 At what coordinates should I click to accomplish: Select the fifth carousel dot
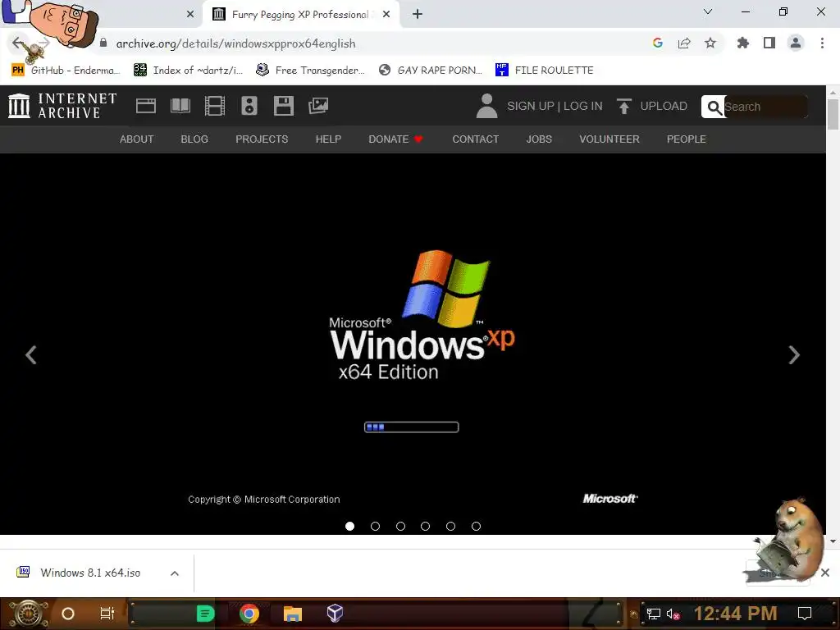450,526
